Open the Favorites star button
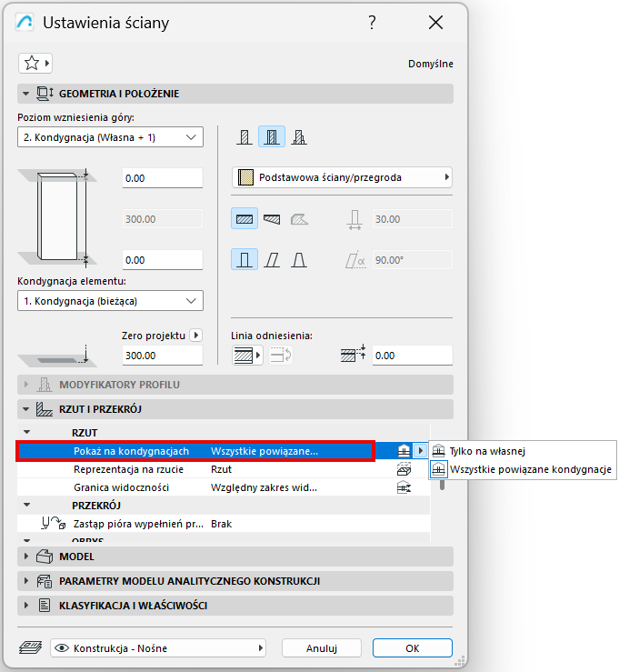This screenshot has width=619, height=672. pyautogui.click(x=35, y=64)
